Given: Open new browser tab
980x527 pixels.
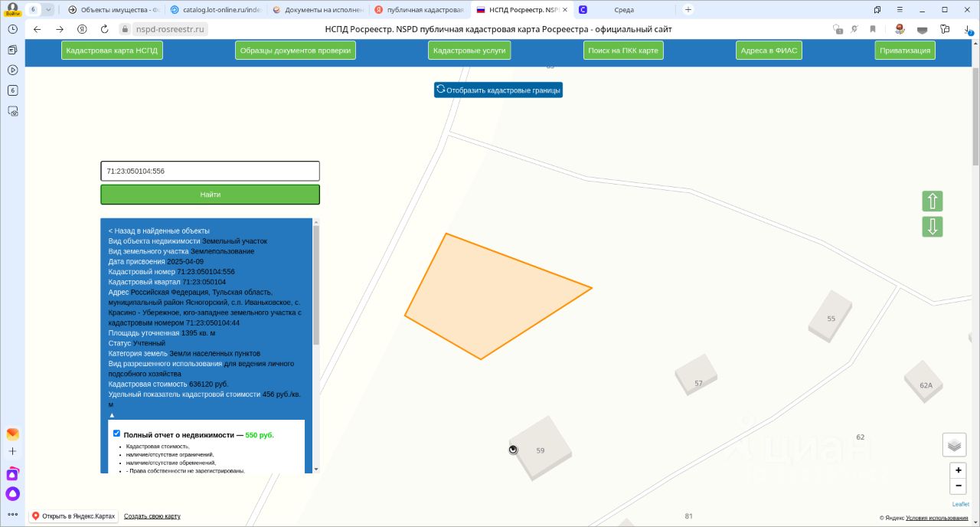Looking at the screenshot, I should tap(688, 9).
